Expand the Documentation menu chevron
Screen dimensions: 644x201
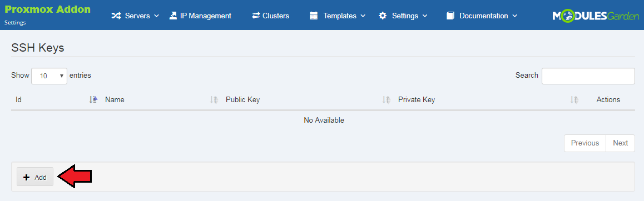click(514, 16)
